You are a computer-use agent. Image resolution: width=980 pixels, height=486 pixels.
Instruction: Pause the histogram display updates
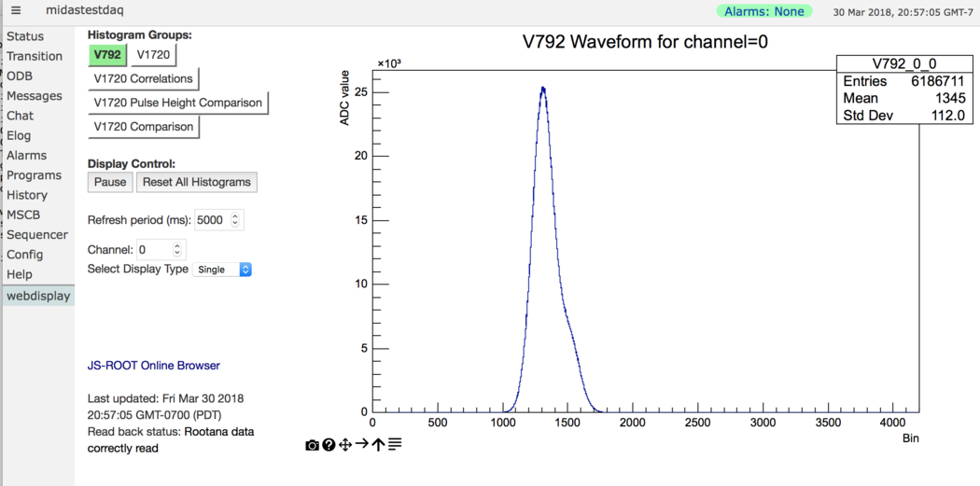tap(110, 182)
